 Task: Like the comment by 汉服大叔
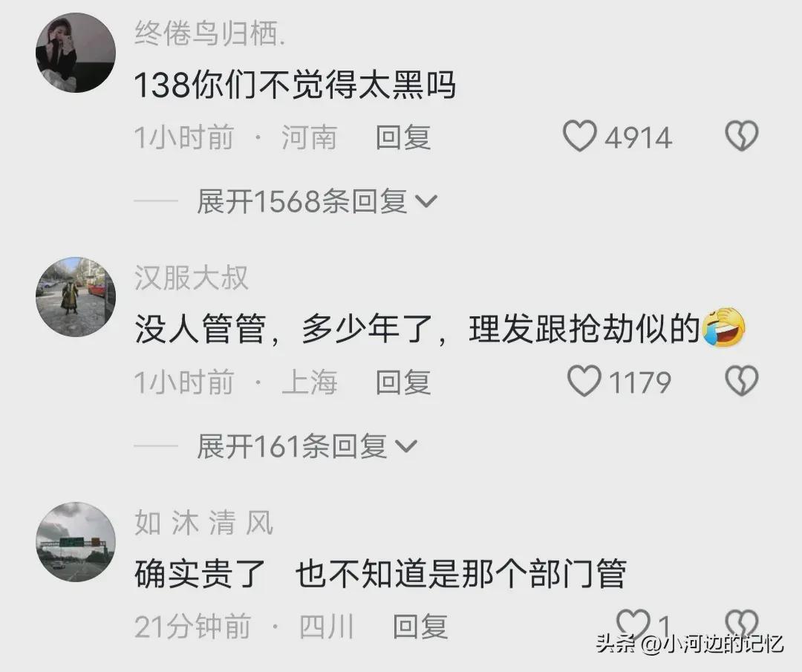584,381
